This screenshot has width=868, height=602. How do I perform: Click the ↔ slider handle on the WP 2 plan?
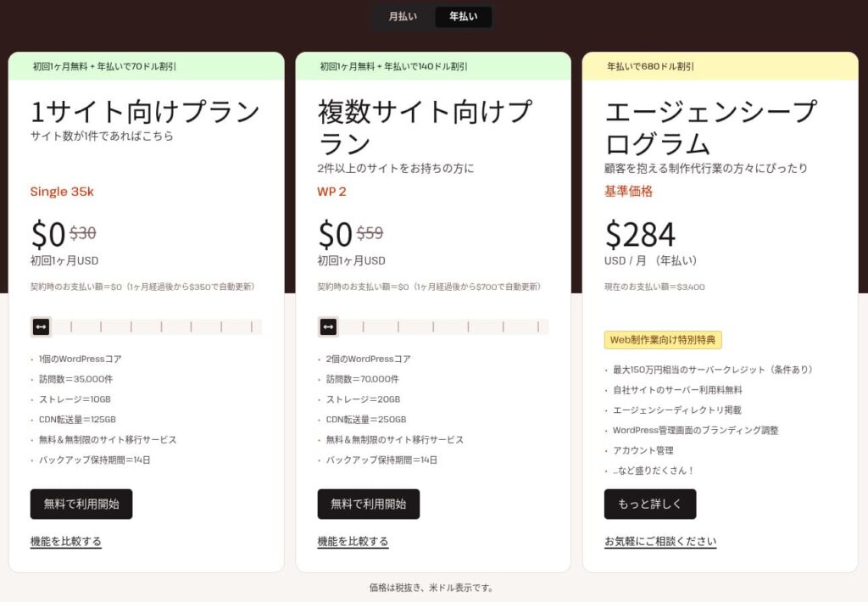pyautogui.click(x=328, y=326)
